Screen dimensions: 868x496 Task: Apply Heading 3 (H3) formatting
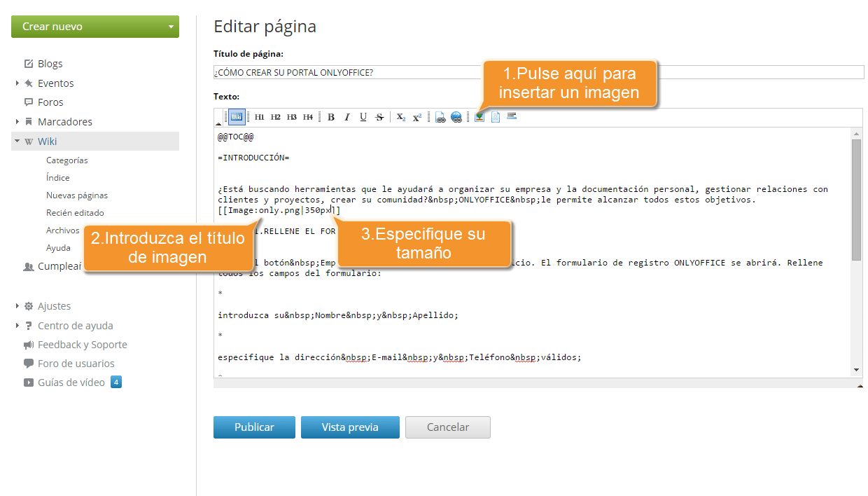pyautogui.click(x=292, y=118)
